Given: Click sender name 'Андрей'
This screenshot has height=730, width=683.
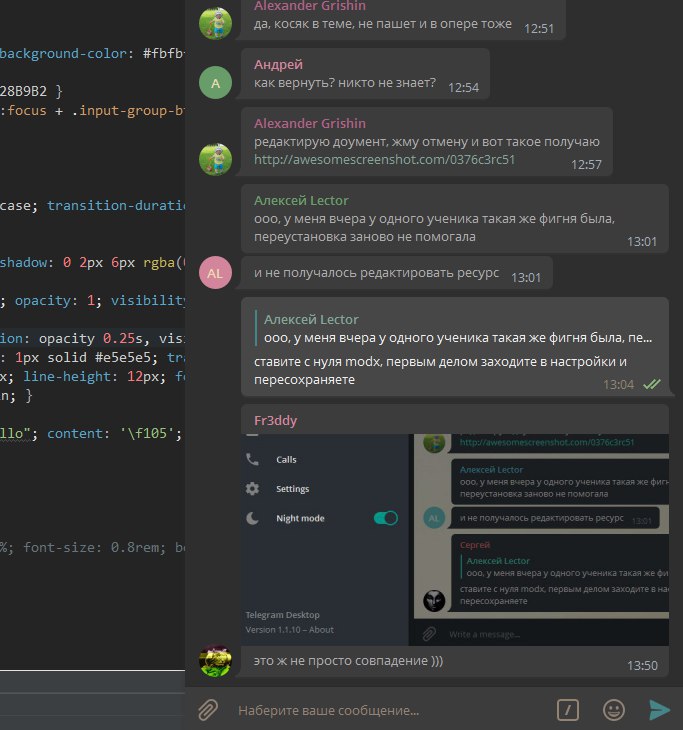Looking at the screenshot, I should [278, 64].
